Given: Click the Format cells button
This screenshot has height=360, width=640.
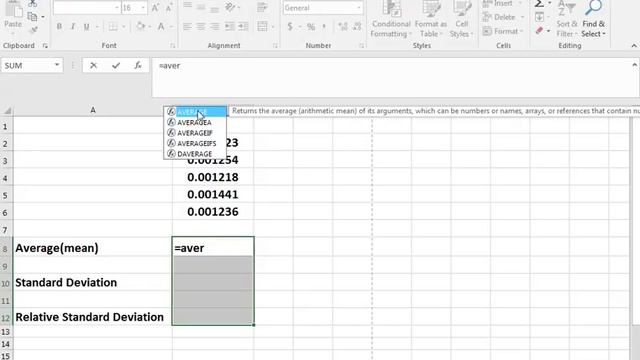Looking at the screenshot, I should (x=503, y=31).
